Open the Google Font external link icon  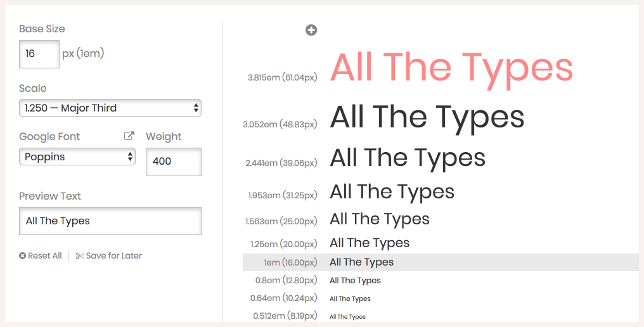click(x=129, y=136)
